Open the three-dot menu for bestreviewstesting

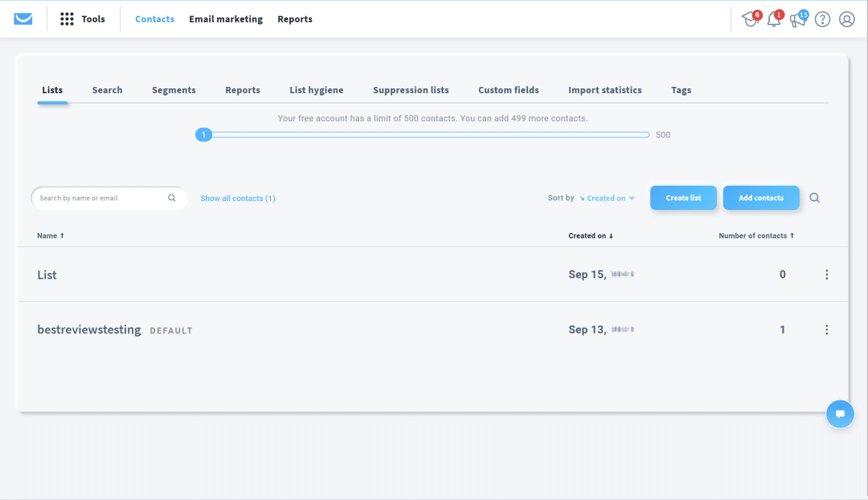pyautogui.click(x=826, y=330)
